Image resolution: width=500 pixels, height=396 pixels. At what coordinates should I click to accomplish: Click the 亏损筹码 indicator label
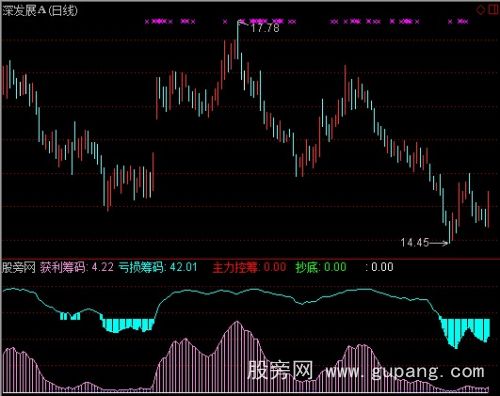tap(141, 267)
